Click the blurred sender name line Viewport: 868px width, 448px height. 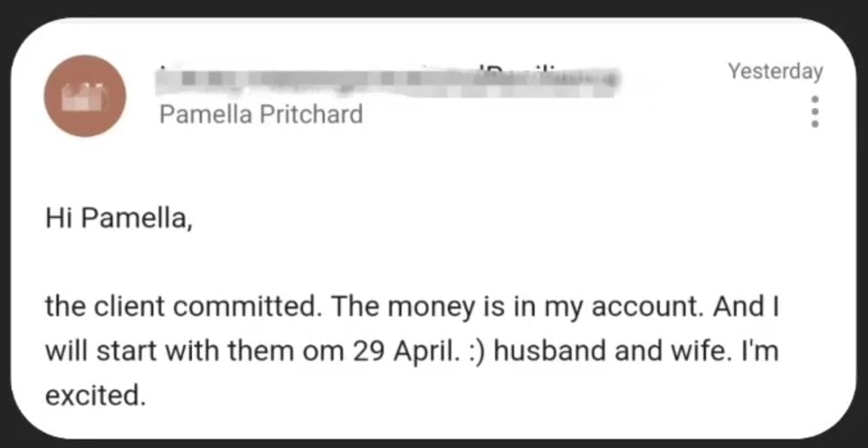point(388,79)
